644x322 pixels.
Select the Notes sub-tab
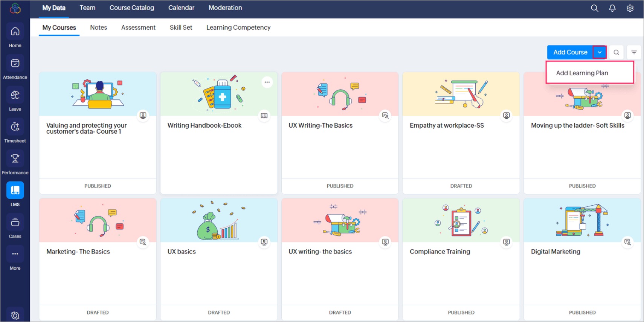click(x=99, y=27)
